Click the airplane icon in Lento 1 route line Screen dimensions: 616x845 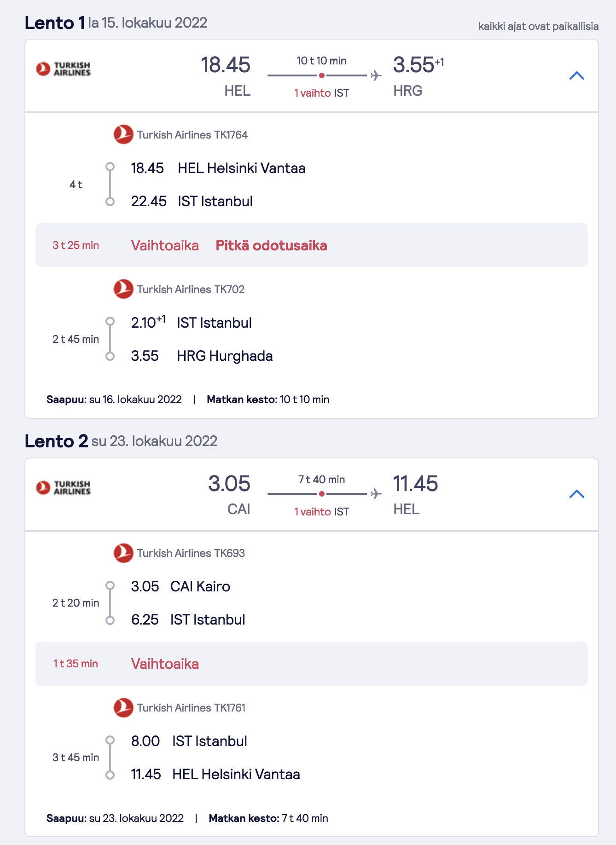pyautogui.click(x=376, y=75)
